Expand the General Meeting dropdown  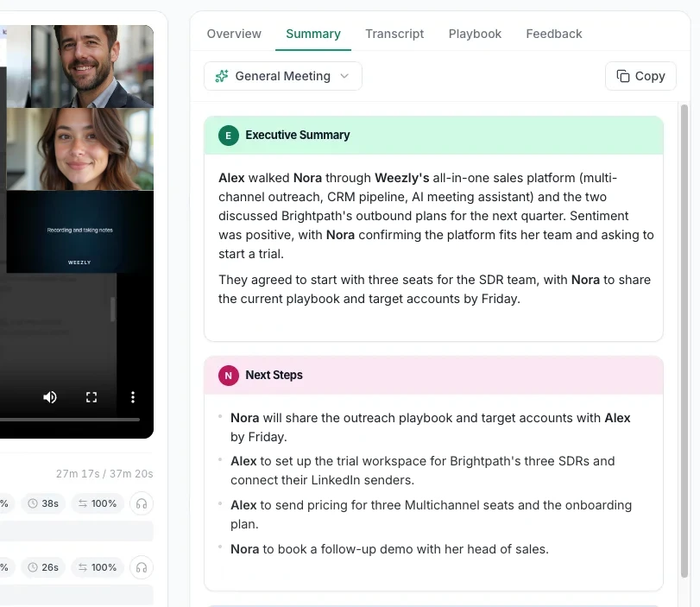pyautogui.click(x=283, y=76)
